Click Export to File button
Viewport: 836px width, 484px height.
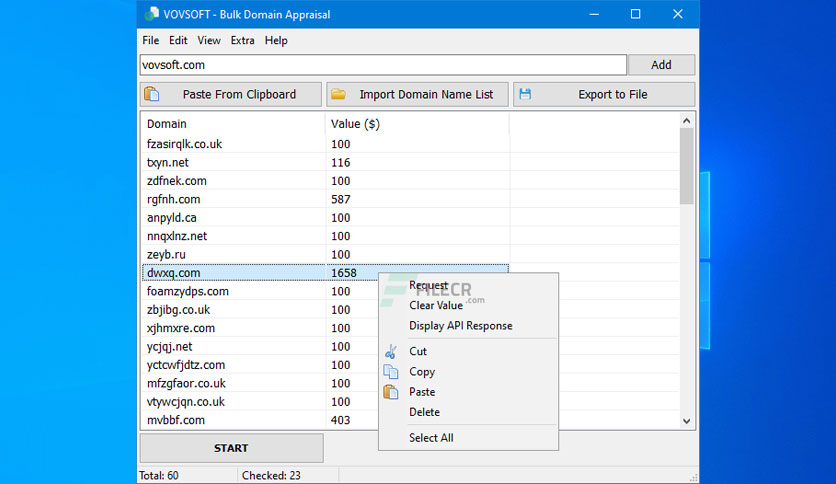pyautogui.click(x=604, y=94)
